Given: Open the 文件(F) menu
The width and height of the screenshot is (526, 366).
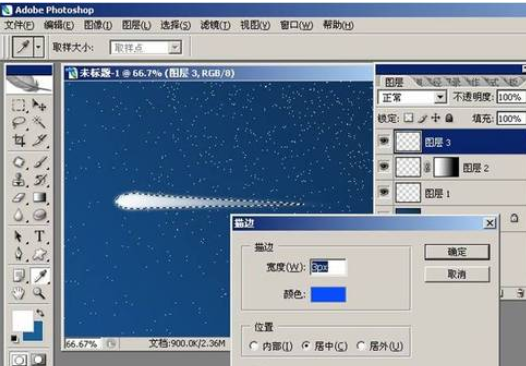Looking at the screenshot, I should click(x=19, y=25).
